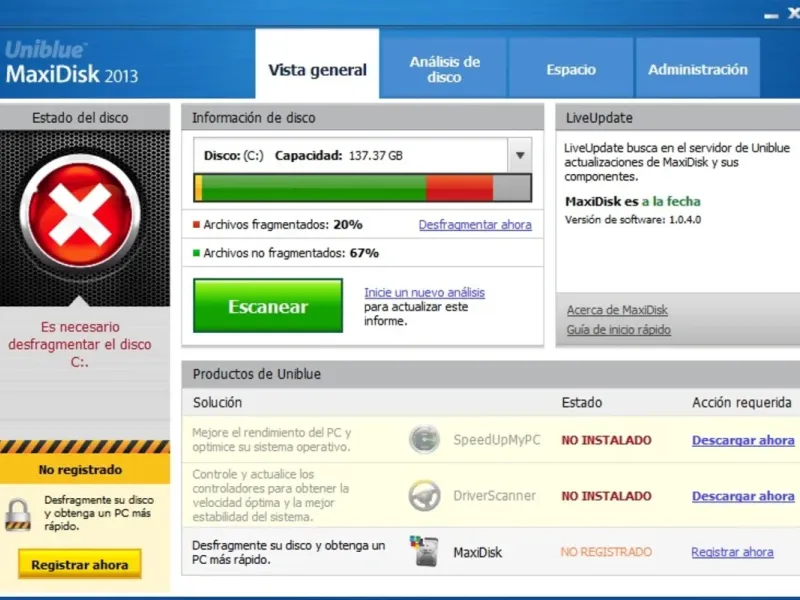
Task: Click the red fragmented segment of disk bar
Action: pyautogui.click(x=459, y=188)
